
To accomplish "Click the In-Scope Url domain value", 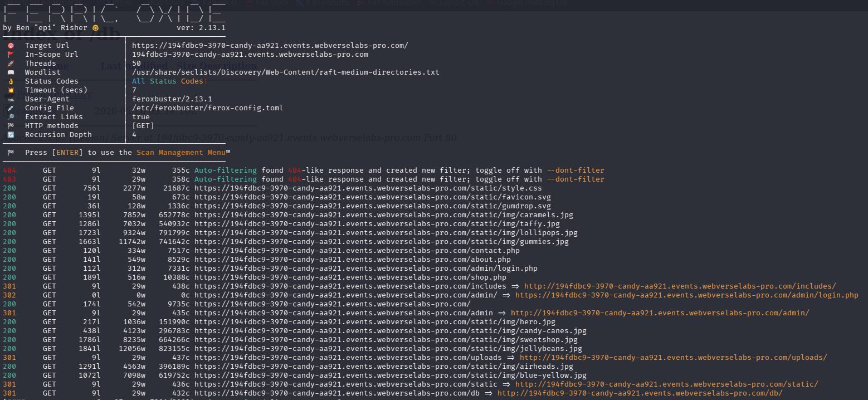I will tap(250, 55).
